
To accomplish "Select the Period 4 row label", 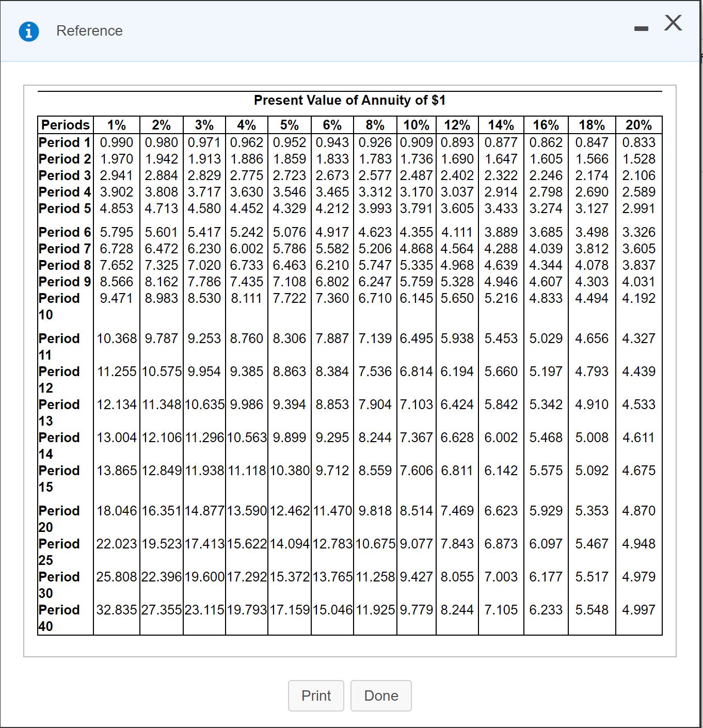I will tap(65, 192).
